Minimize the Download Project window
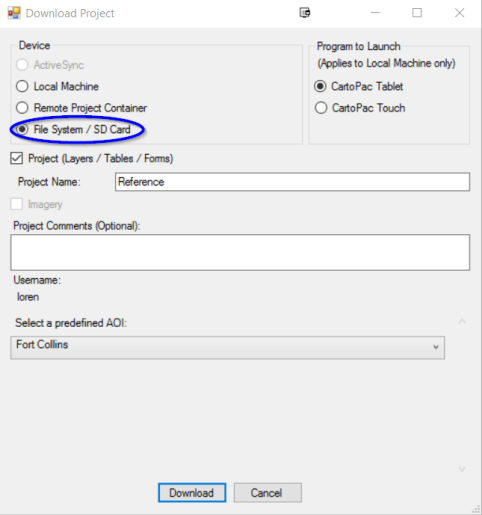This screenshot has width=482, height=515. (x=375, y=13)
